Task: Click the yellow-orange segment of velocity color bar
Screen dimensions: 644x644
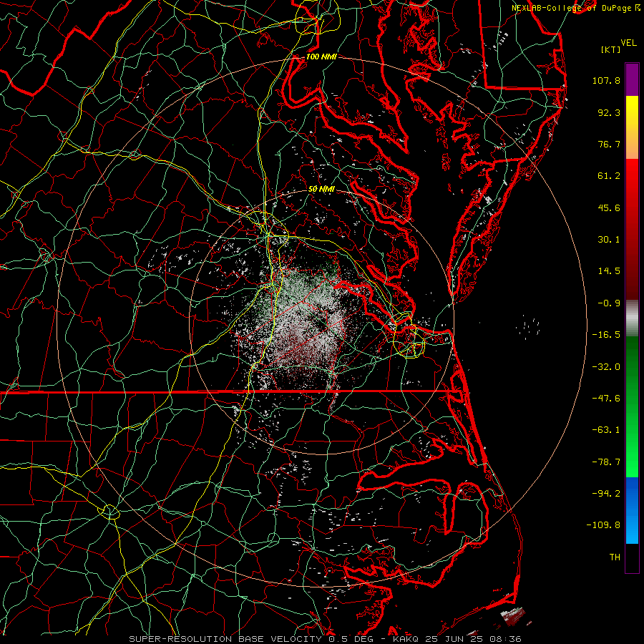Action: click(632, 127)
